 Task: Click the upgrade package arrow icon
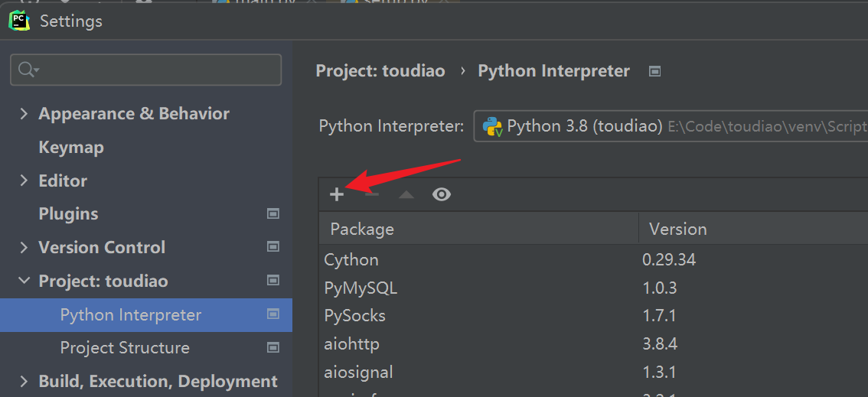[x=406, y=195]
